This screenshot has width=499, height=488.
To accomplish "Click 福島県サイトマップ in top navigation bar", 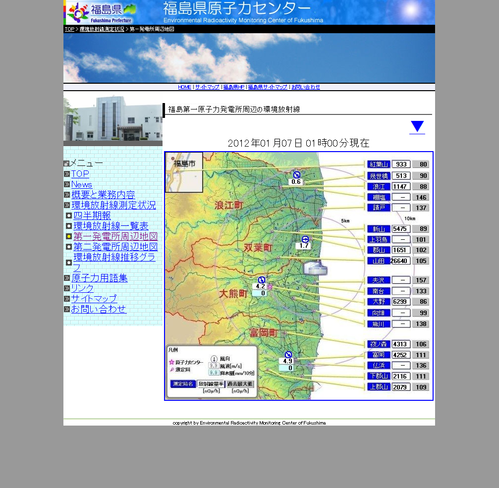I will (x=268, y=87).
